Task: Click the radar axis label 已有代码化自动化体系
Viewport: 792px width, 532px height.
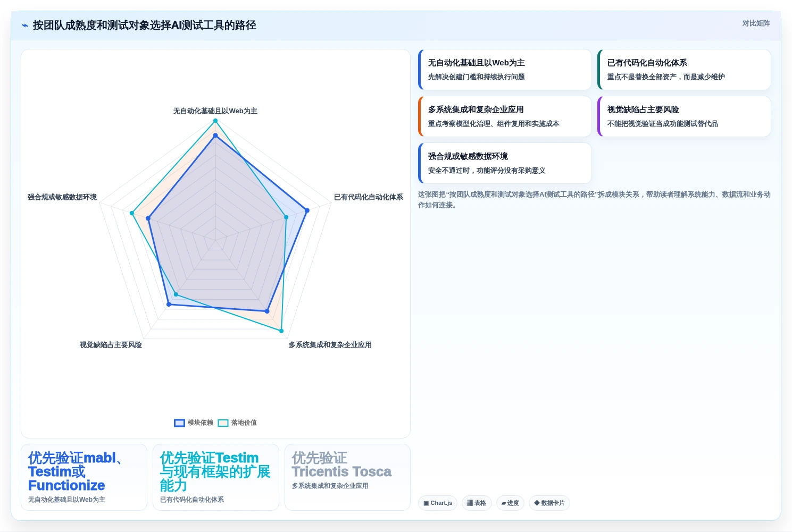Action: [369, 197]
